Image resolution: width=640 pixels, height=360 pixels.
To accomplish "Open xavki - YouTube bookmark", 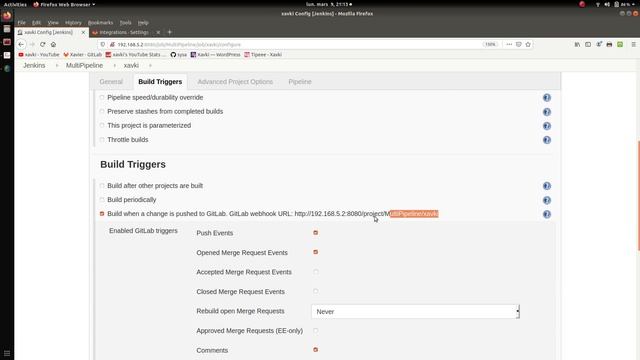I will coord(39,54).
